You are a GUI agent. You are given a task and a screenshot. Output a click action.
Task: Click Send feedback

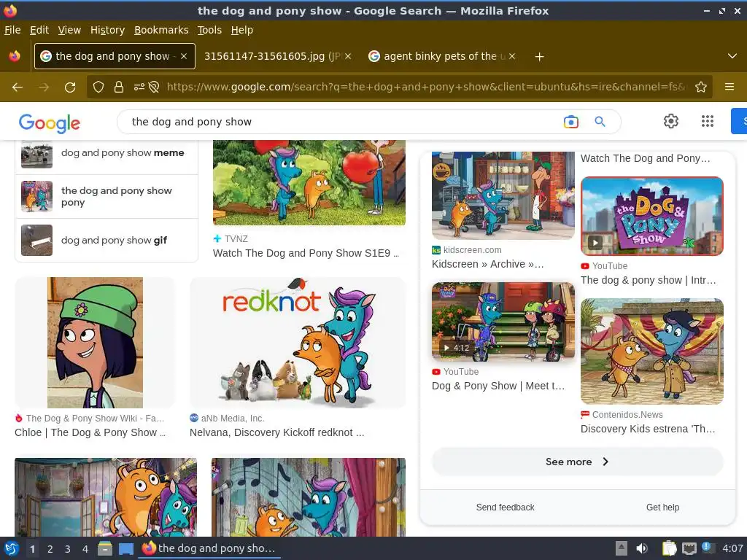click(505, 507)
